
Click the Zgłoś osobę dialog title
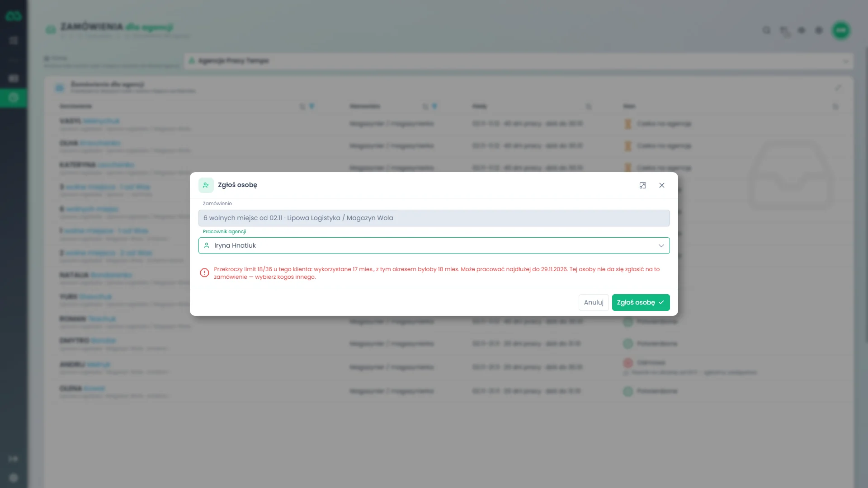[x=237, y=185]
